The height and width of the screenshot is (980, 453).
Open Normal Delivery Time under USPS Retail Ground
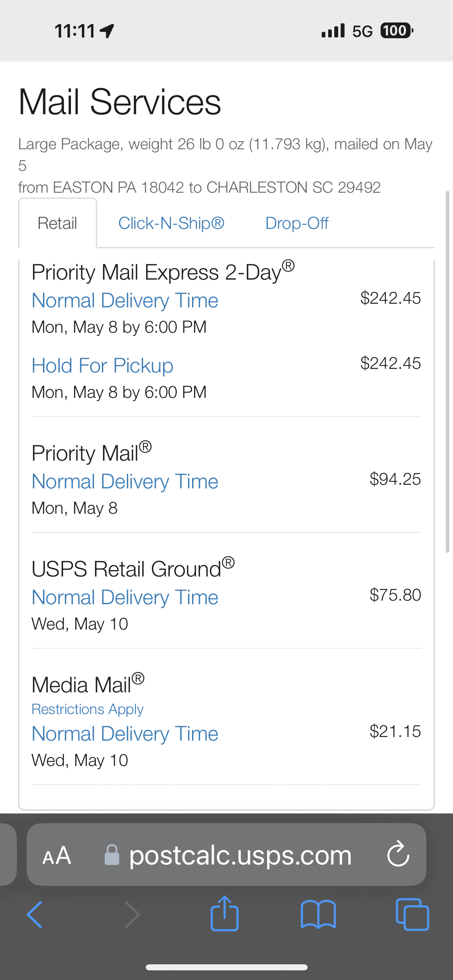(125, 597)
